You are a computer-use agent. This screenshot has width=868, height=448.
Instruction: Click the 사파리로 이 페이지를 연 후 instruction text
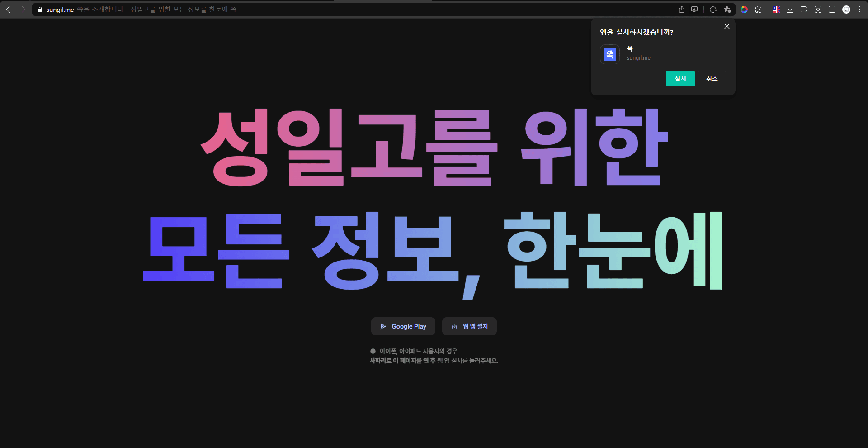(x=403, y=361)
